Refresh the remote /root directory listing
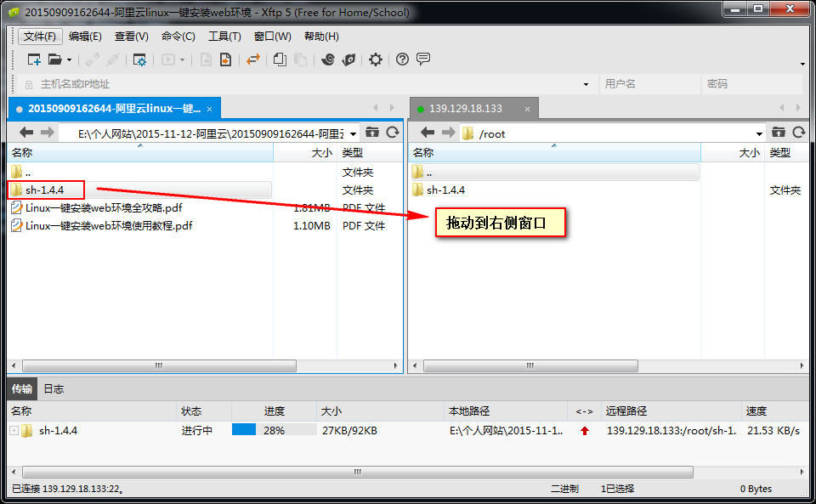Viewport: 816px width, 504px height. point(798,133)
